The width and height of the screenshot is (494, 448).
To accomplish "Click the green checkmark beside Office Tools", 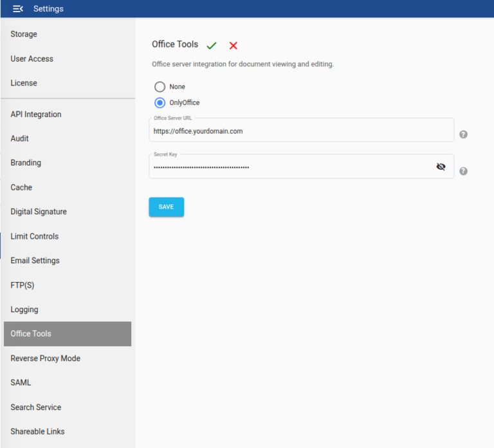I will pyautogui.click(x=212, y=46).
